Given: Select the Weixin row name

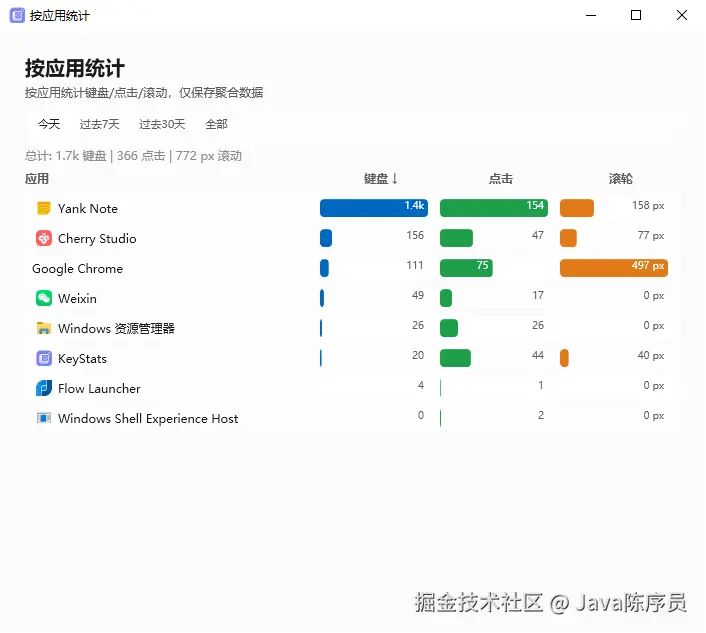Looking at the screenshot, I should (77, 298).
